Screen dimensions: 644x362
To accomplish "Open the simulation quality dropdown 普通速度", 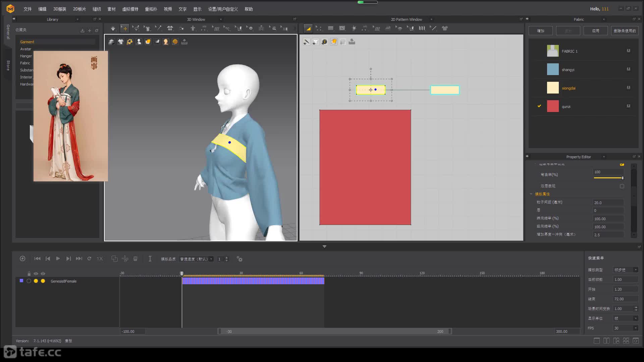I will pos(196,259).
